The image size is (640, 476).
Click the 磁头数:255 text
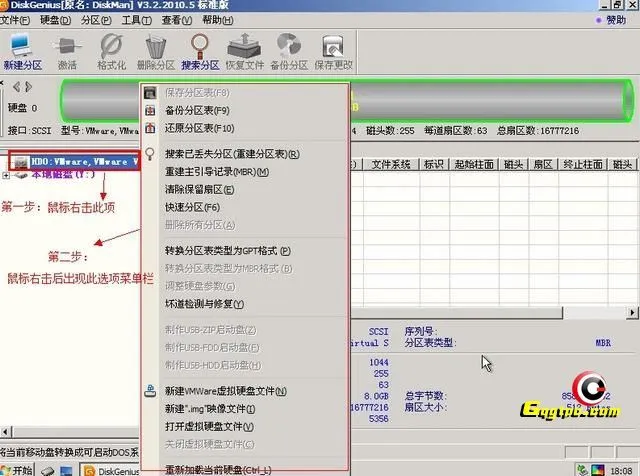tap(390, 131)
